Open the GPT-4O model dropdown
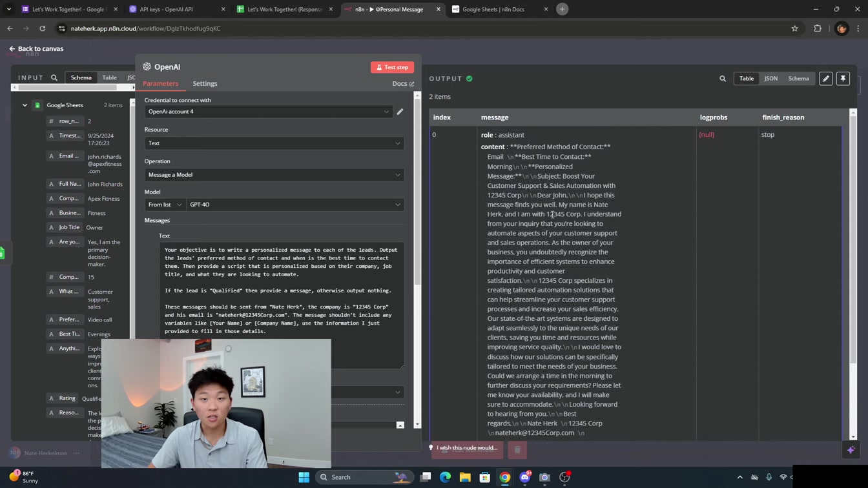Viewport: 868px width, 488px height. pyautogui.click(x=295, y=205)
